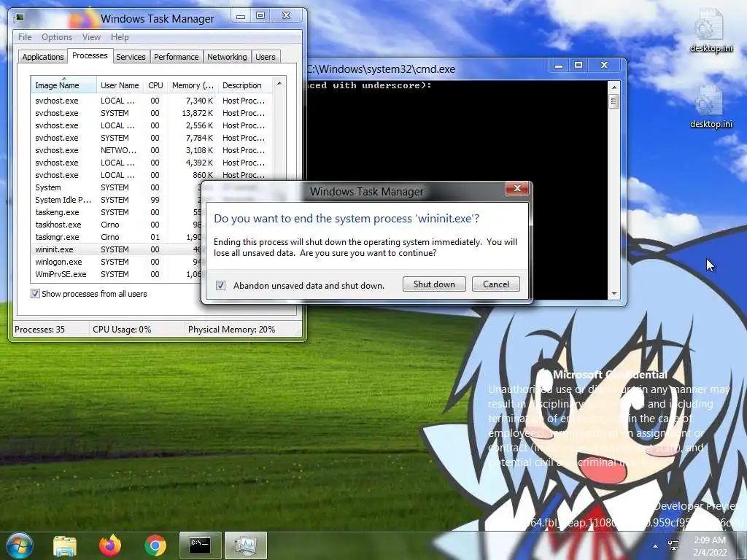Sort by User Name column header
This screenshot has width=747, height=560.
click(120, 85)
